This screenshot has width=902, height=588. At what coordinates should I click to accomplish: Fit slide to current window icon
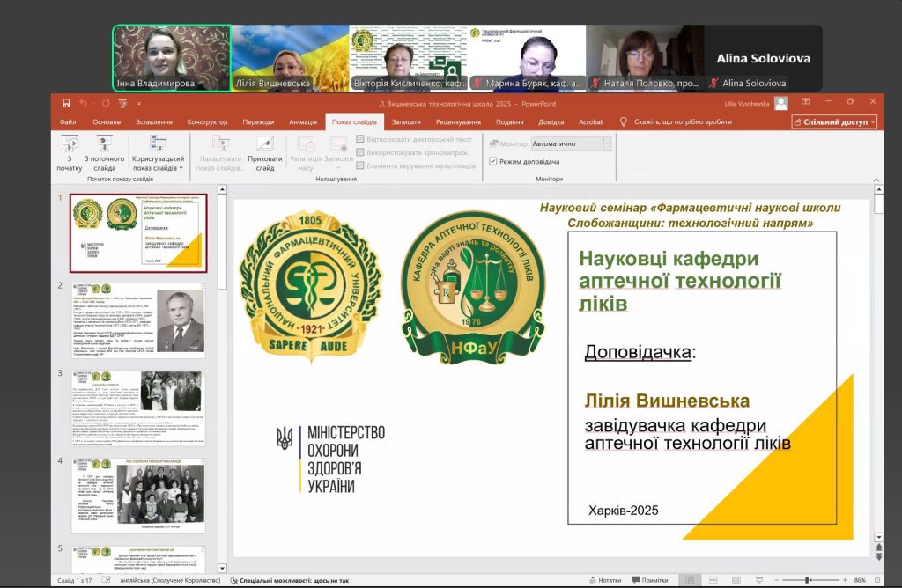(877, 581)
